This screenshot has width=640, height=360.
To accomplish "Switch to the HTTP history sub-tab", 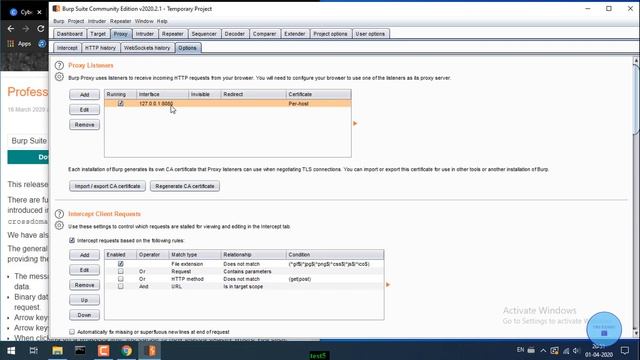I will 100,48.
